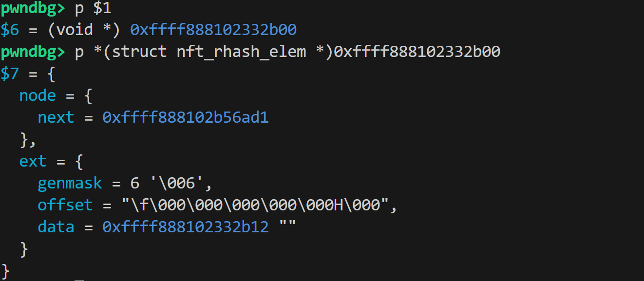Click the ext field name
The height and width of the screenshot is (281, 644).
[33, 161]
